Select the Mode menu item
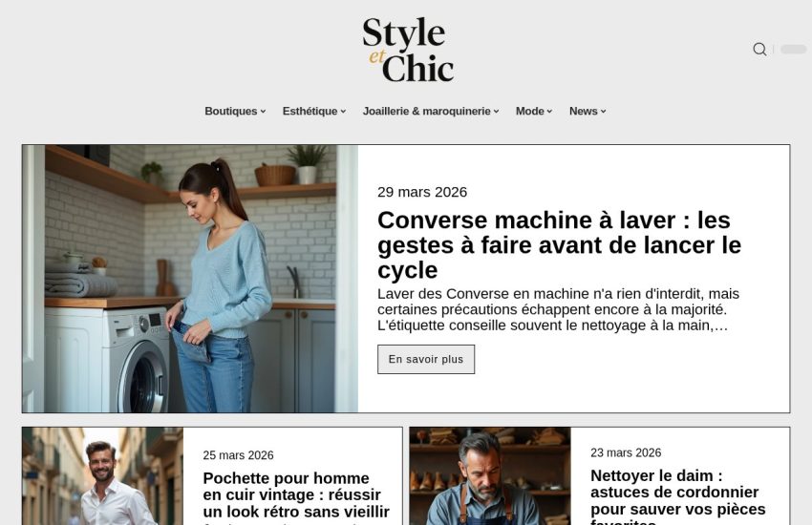Viewport: 812px width, 525px height. tap(534, 112)
